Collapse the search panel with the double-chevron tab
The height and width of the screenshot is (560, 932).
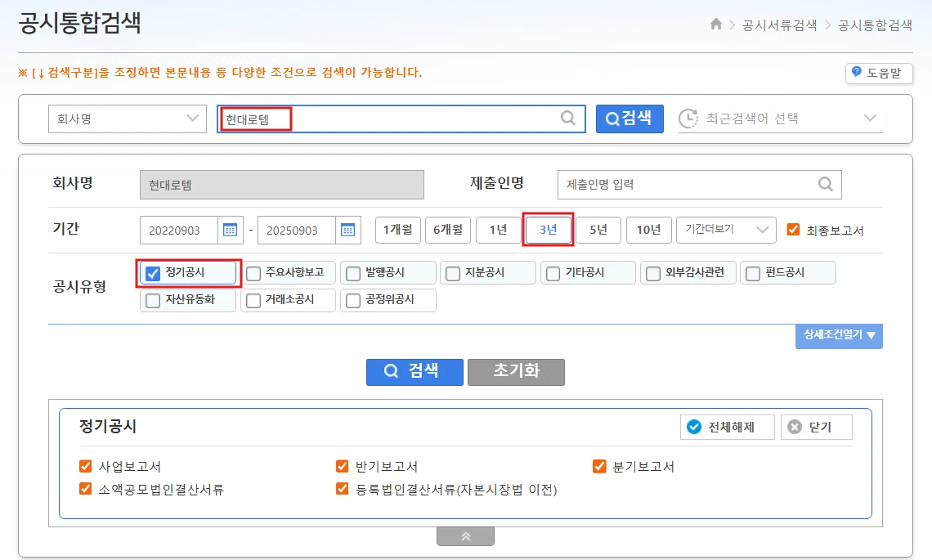(465, 536)
